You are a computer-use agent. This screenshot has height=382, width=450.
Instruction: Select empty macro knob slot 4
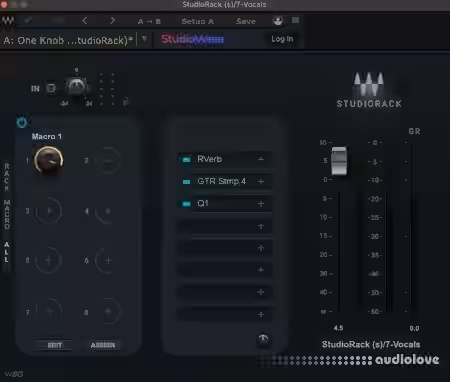tap(108, 211)
